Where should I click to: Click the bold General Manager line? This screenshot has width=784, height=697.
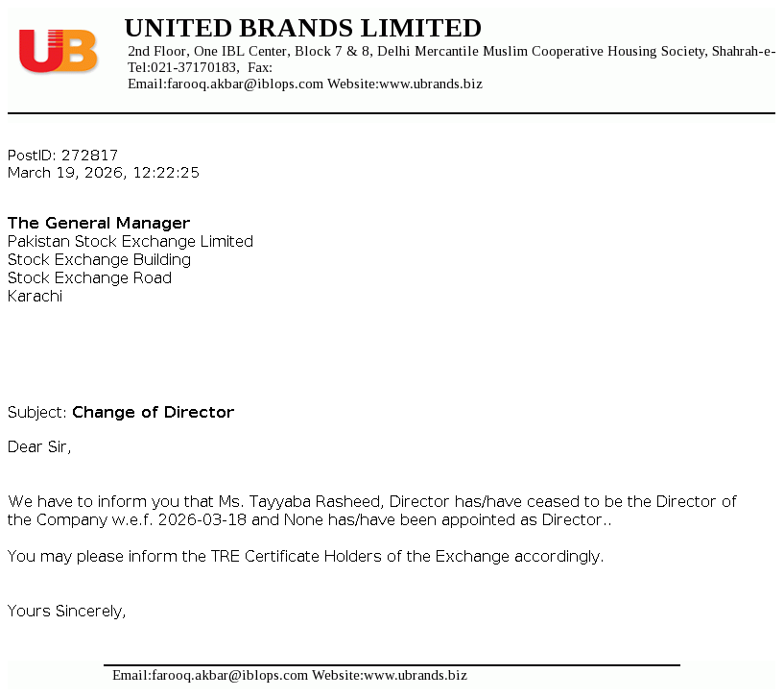point(99,224)
